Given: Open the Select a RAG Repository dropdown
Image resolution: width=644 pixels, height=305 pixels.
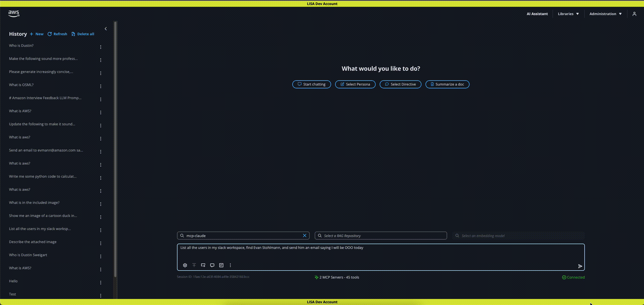Looking at the screenshot, I should (381, 236).
